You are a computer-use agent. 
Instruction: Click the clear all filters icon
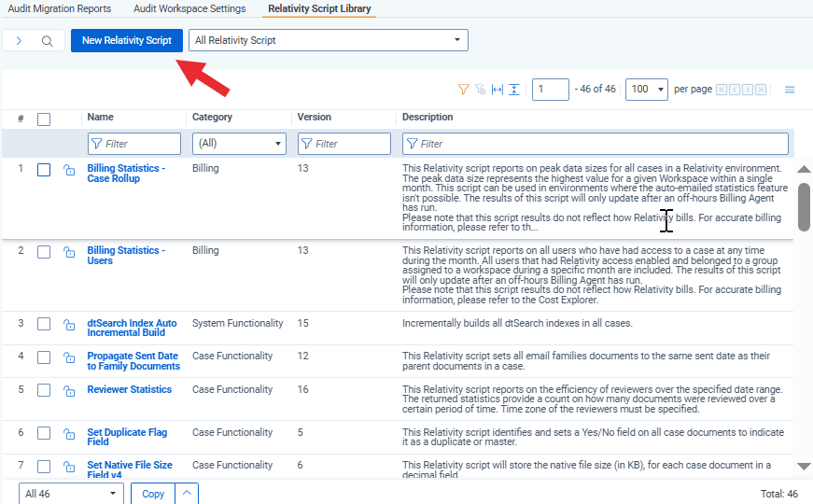point(480,90)
